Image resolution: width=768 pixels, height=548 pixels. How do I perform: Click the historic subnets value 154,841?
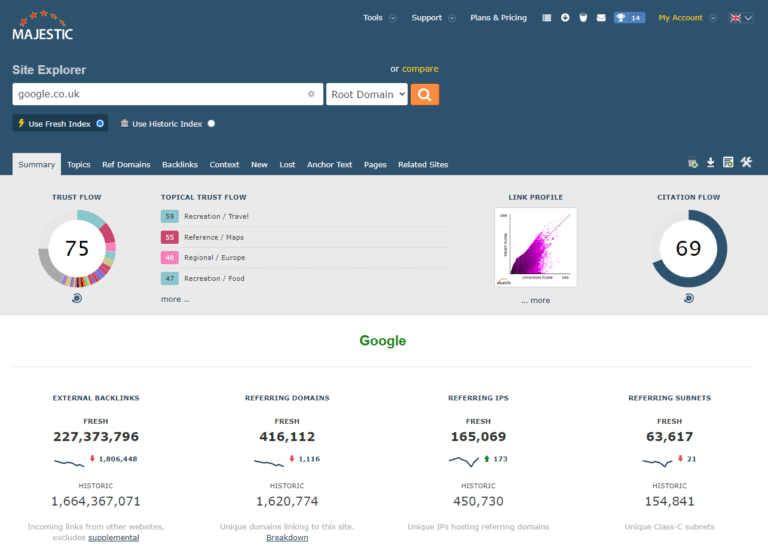(670, 501)
